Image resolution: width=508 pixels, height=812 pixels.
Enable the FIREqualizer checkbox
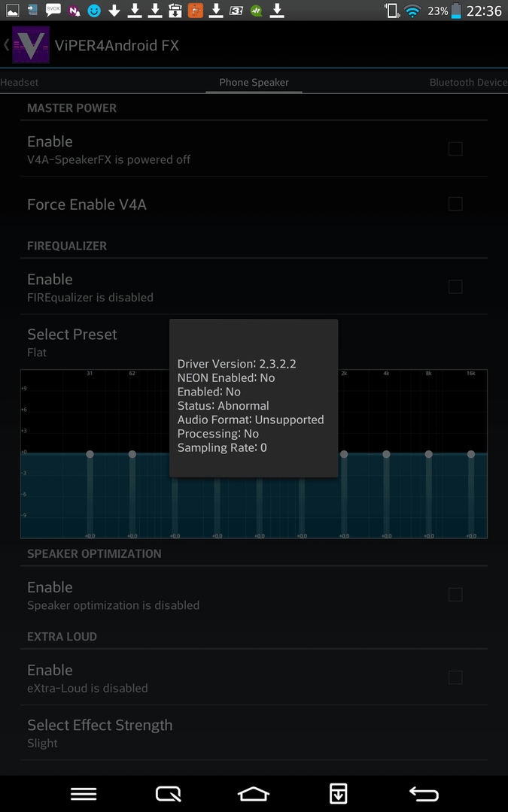(455, 286)
